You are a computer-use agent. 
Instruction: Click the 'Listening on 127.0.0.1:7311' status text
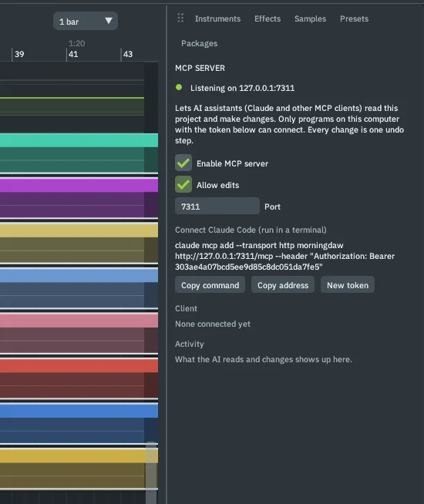click(242, 88)
